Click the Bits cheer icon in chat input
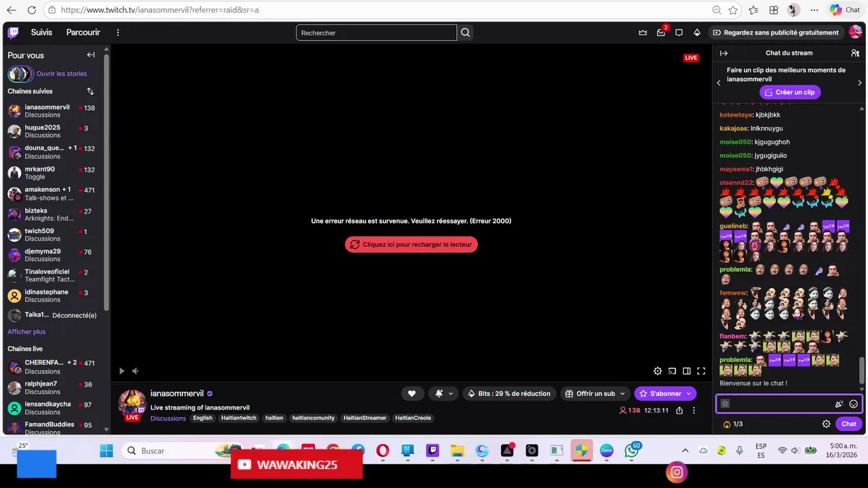The height and width of the screenshot is (488, 868). point(839,404)
